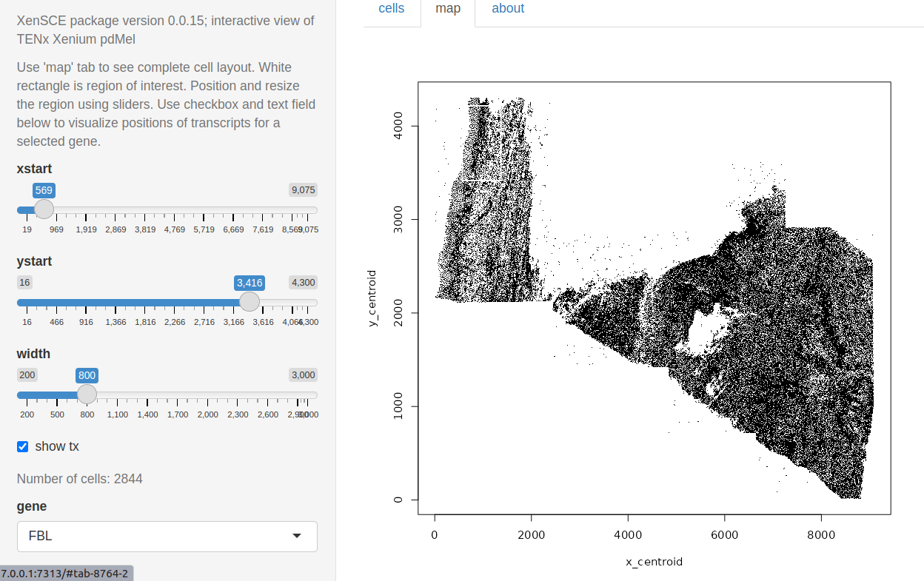Click the xstart slider handle
This screenshot has height=581, width=924.
tap(44, 209)
